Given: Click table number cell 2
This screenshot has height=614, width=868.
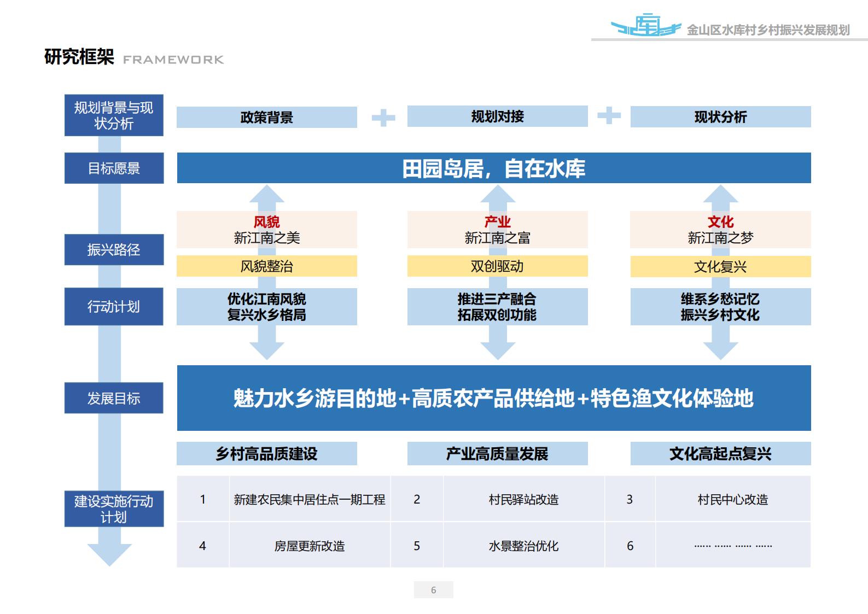Looking at the screenshot, I should click(417, 499).
